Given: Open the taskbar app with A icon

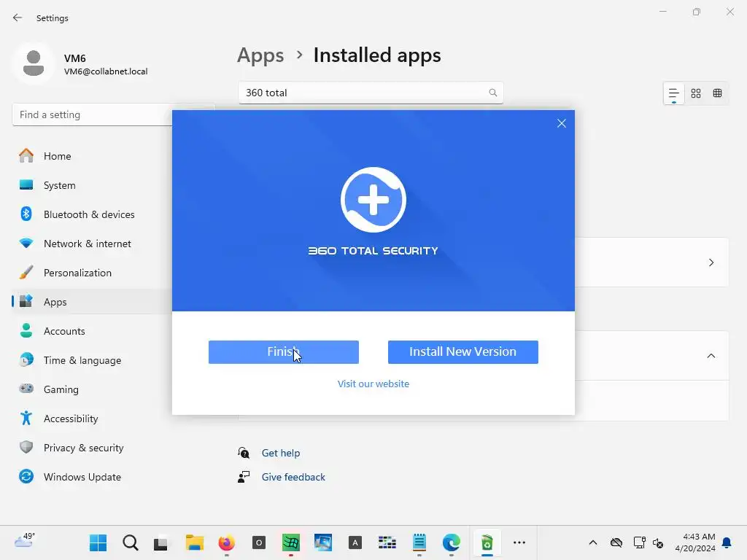Looking at the screenshot, I should [x=355, y=542].
